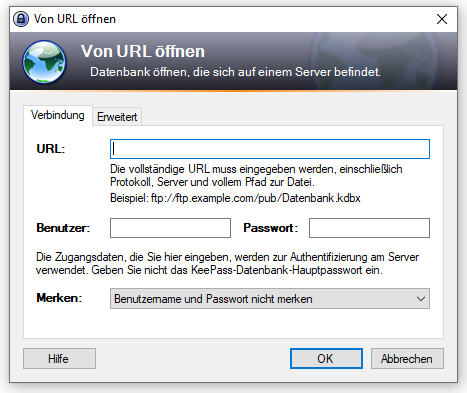Click the bold URL label
Image resolution: width=467 pixels, height=393 pixels.
pos(51,149)
